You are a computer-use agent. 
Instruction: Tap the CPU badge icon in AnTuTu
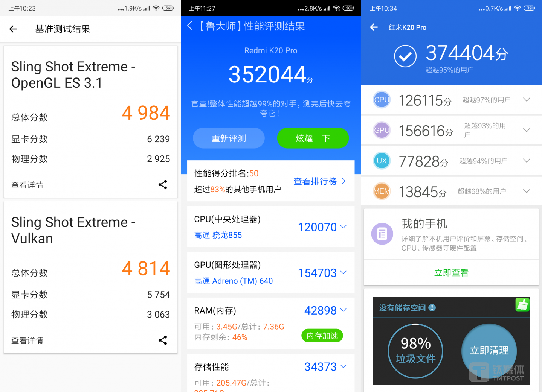tap(382, 100)
